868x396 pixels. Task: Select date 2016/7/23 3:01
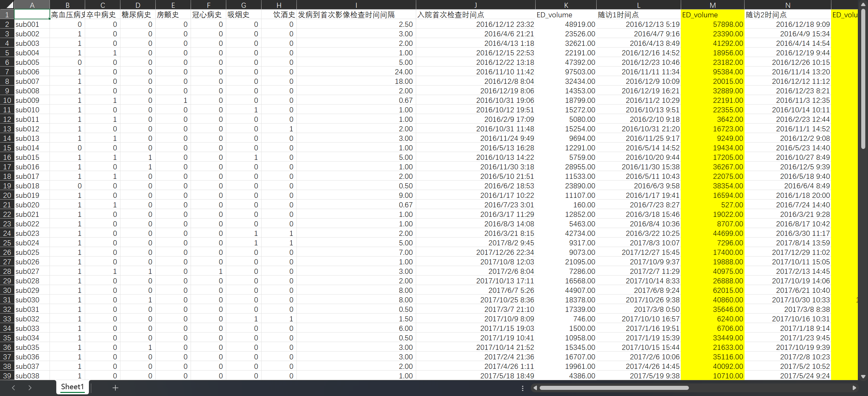[476, 205]
